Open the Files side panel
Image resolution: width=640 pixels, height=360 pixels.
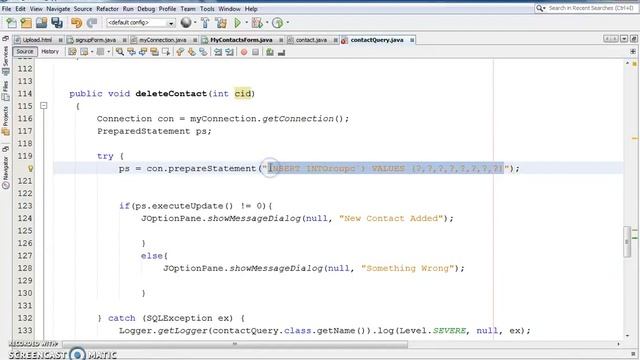tap(6, 91)
